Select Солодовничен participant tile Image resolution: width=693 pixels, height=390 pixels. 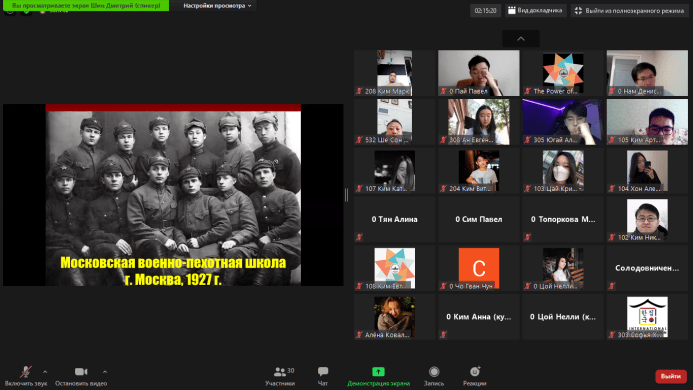click(647, 268)
